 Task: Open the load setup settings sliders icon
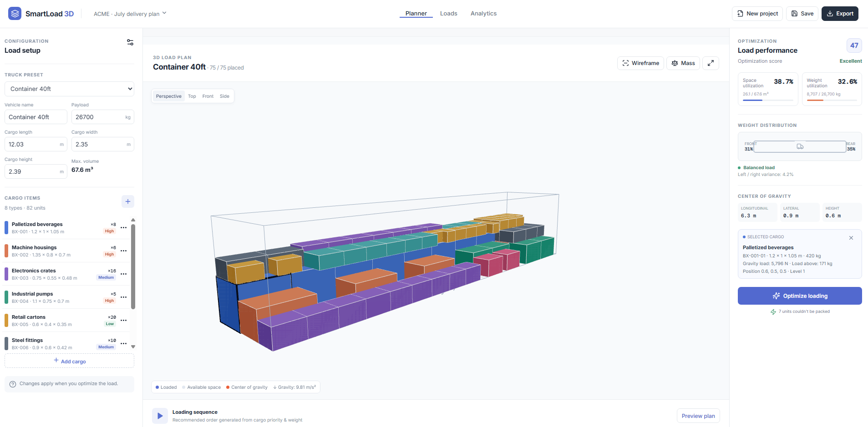click(x=130, y=42)
